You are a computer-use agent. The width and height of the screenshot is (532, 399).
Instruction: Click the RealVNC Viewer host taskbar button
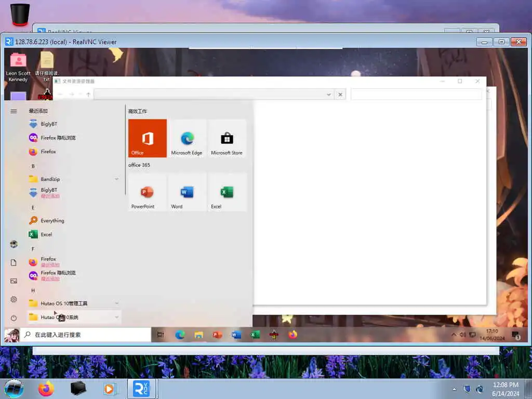coord(141,389)
